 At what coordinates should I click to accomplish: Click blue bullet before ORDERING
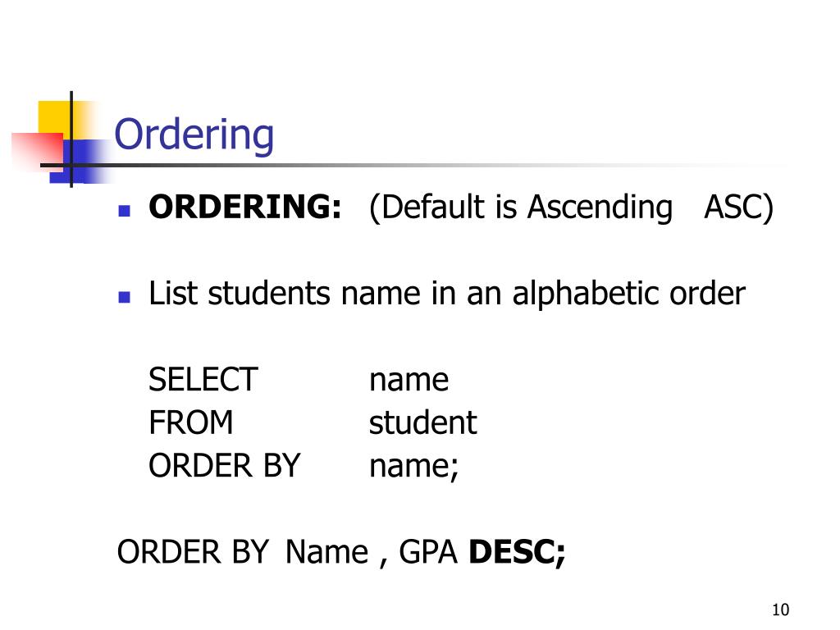click(x=125, y=211)
